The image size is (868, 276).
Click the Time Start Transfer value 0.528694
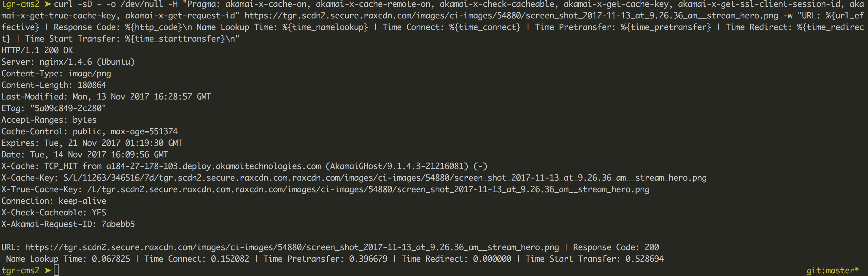click(x=644, y=259)
